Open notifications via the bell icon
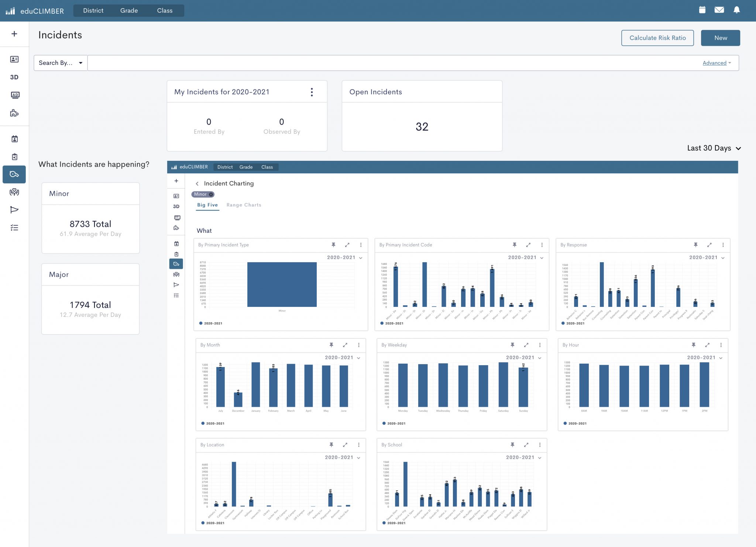Viewport: 756px width, 547px height. [x=736, y=10]
